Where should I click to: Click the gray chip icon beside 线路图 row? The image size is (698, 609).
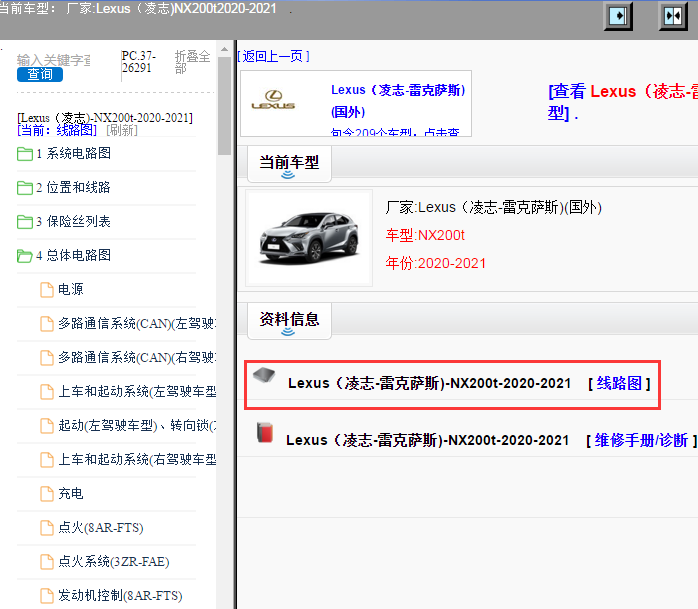point(264,376)
